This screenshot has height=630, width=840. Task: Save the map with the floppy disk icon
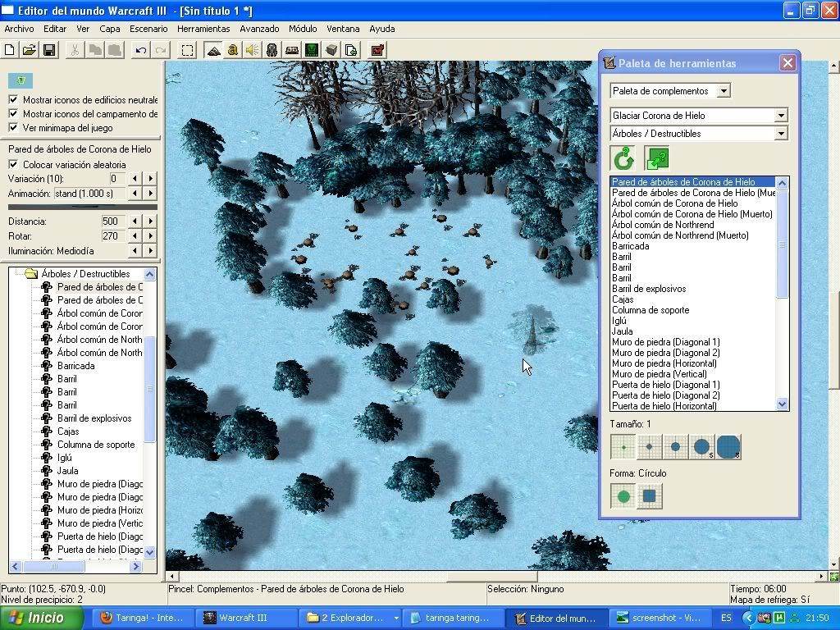pos(49,50)
